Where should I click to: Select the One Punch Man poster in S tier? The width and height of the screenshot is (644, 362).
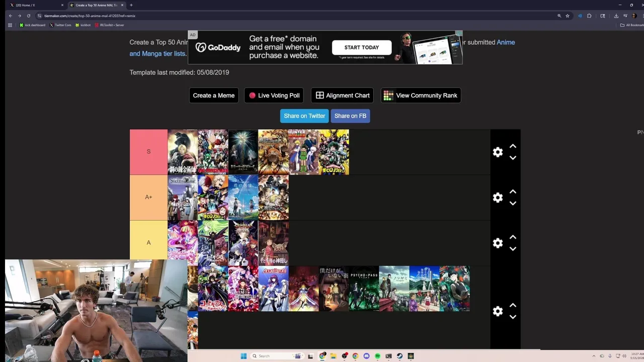point(213,152)
